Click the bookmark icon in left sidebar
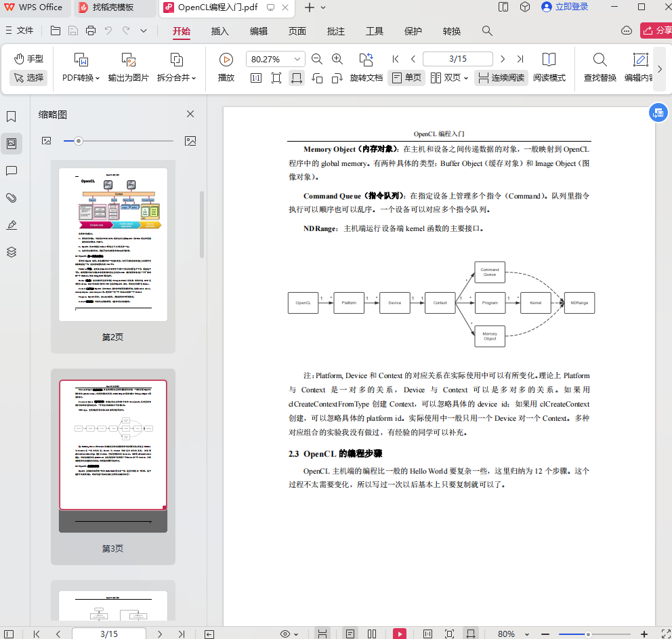The height and width of the screenshot is (639, 672). coord(11,117)
